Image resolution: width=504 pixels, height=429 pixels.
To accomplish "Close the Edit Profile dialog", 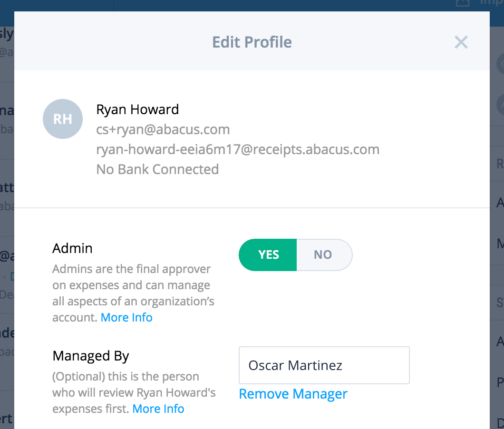I will [461, 42].
